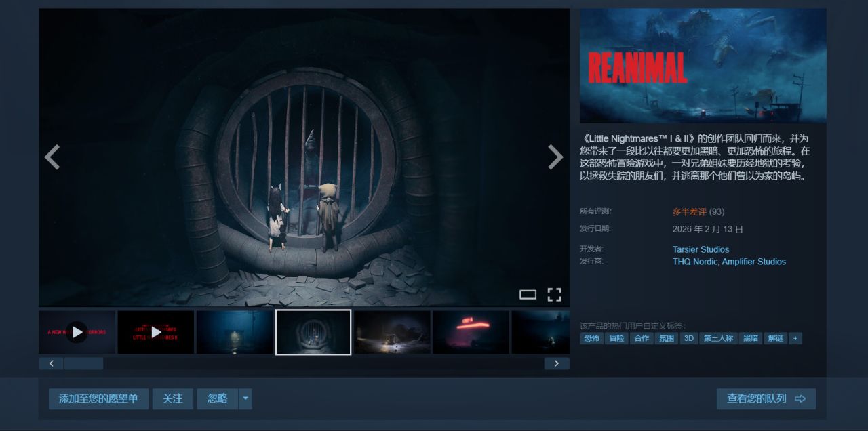Viewport: 868px width, 431px height.
Task: Select the 恐怖 tag
Action: 591,338
